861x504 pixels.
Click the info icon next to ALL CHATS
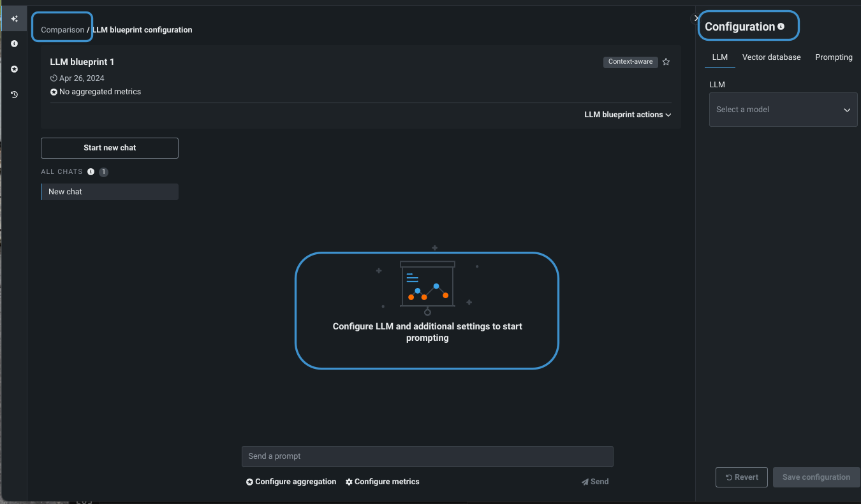click(91, 172)
